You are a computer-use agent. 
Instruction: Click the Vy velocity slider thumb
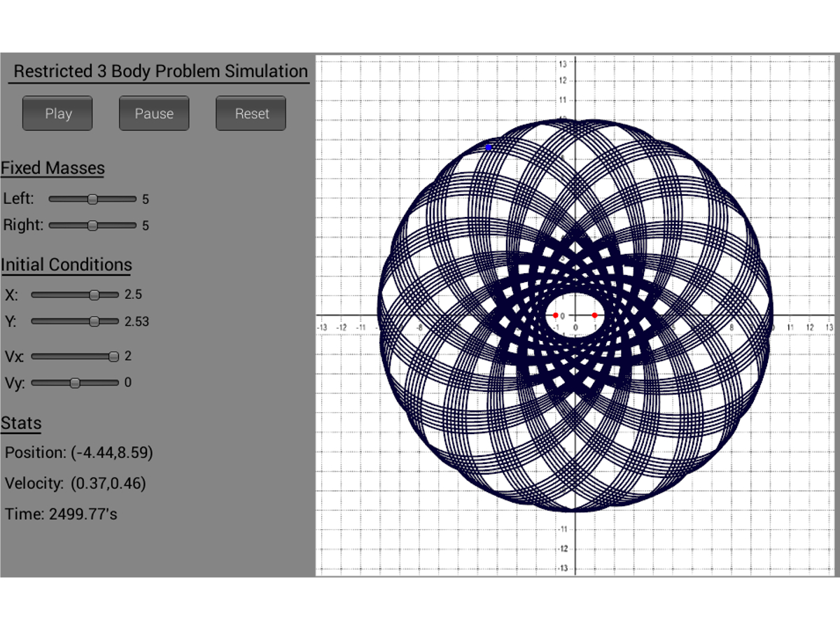pos(75,383)
